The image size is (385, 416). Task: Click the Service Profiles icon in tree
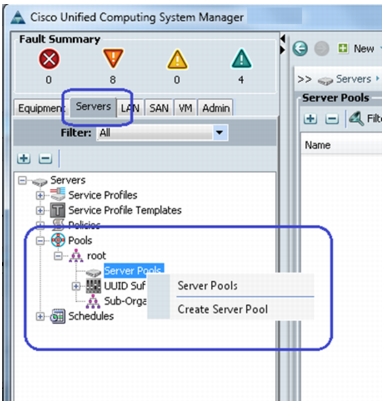pyautogui.click(x=58, y=194)
